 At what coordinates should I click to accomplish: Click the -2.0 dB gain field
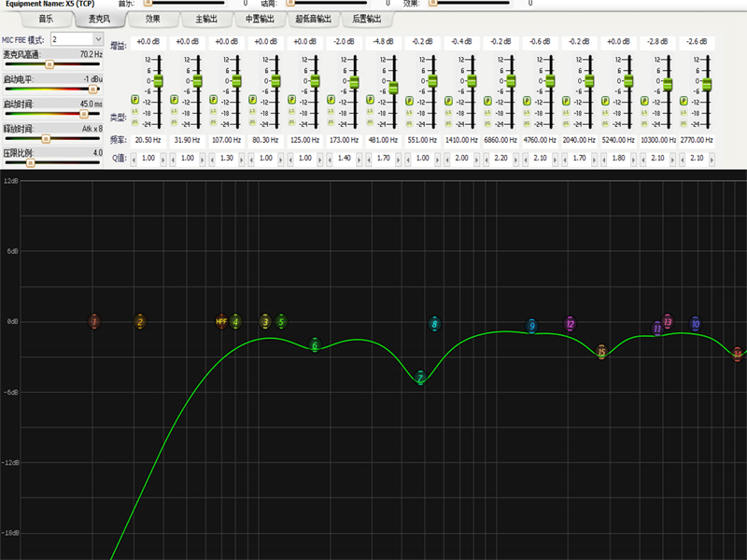tap(344, 42)
